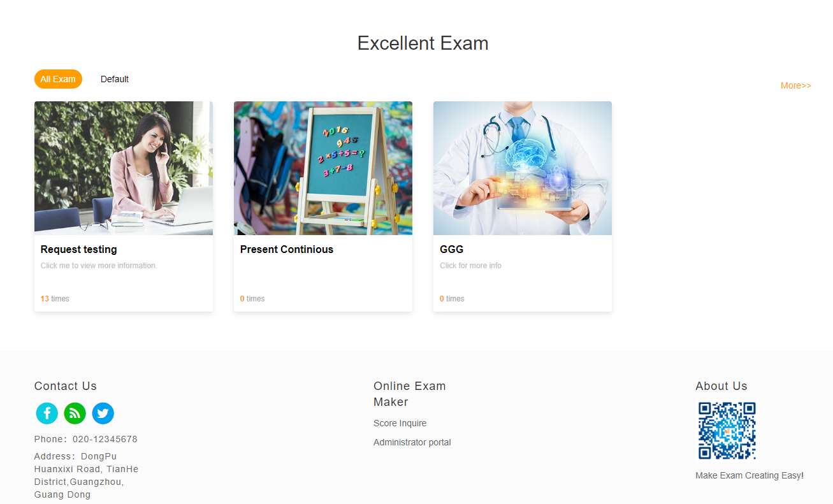Open the green RSS feed icon
This screenshot has width=833, height=504.
pos(75,414)
